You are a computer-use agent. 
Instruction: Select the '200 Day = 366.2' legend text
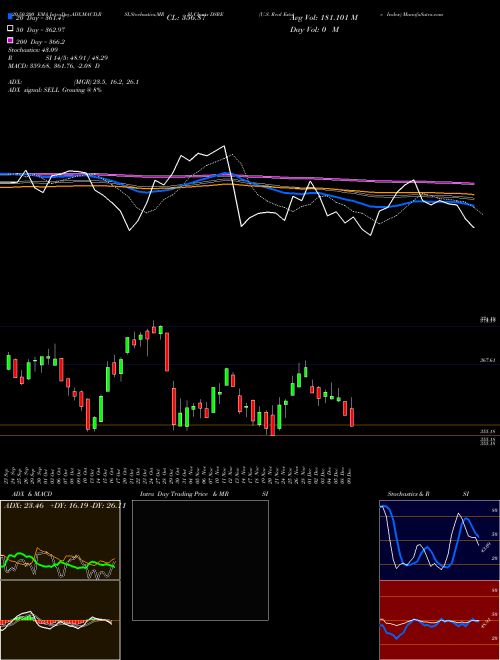[x=41, y=42]
